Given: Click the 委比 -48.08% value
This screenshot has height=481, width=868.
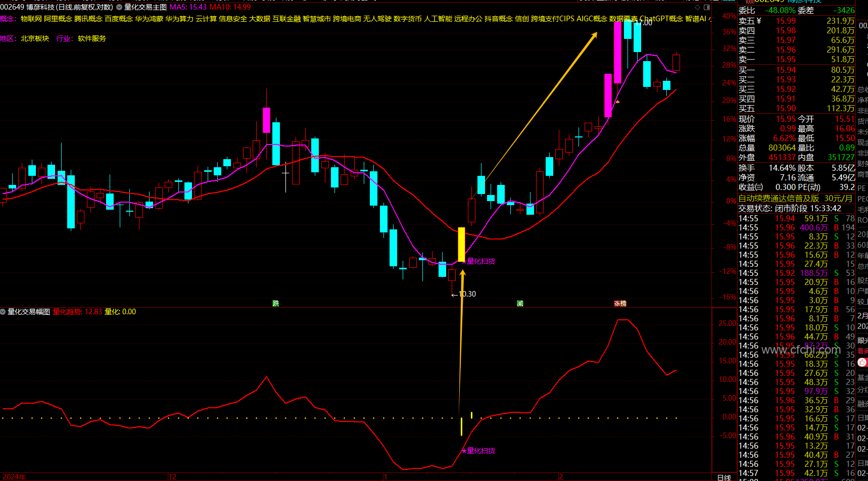Looking at the screenshot, I should tap(781, 10).
